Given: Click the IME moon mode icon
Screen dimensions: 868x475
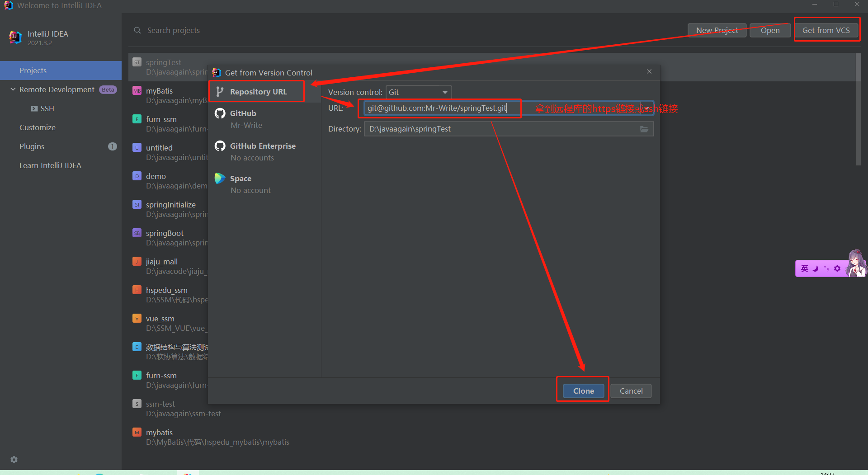Looking at the screenshot, I should pos(815,268).
